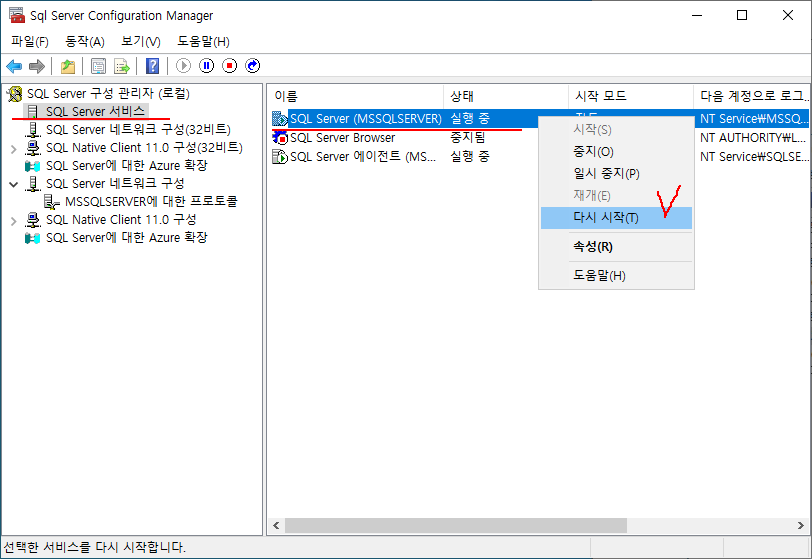Viewport: 812px width, 559px height.
Task: Click 실행 중 status of SQL Server 에이전트
Action: pos(470,156)
